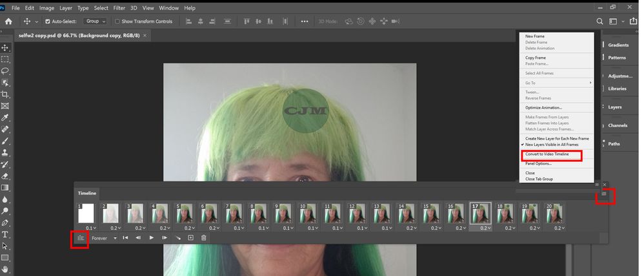The width and height of the screenshot is (644, 276).
Task: Open the Paths panel
Action: point(614,144)
